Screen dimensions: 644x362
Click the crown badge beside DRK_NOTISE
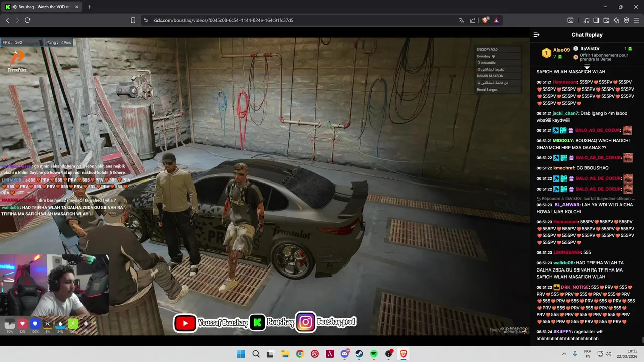point(556,287)
